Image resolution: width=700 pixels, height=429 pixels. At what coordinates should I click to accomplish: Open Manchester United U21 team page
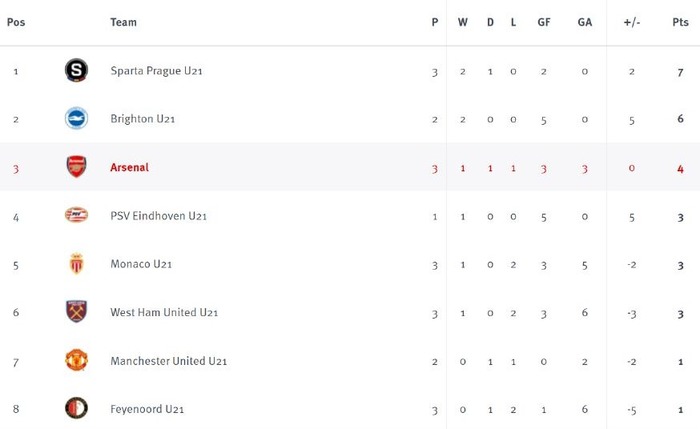[x=169, y=361]
